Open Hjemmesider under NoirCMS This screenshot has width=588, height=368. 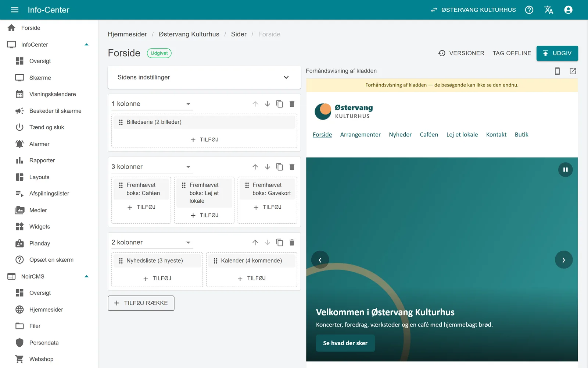pyautogui.click(x=49, y=309)
